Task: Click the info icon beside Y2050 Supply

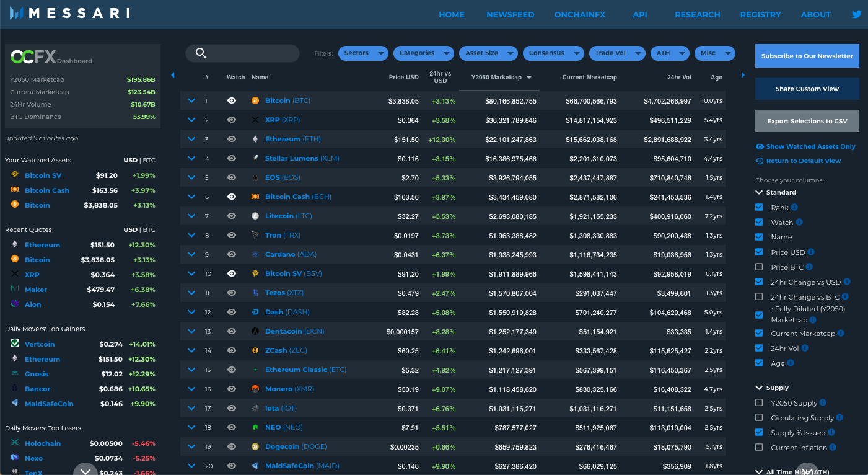Action: tap(823, 402)
